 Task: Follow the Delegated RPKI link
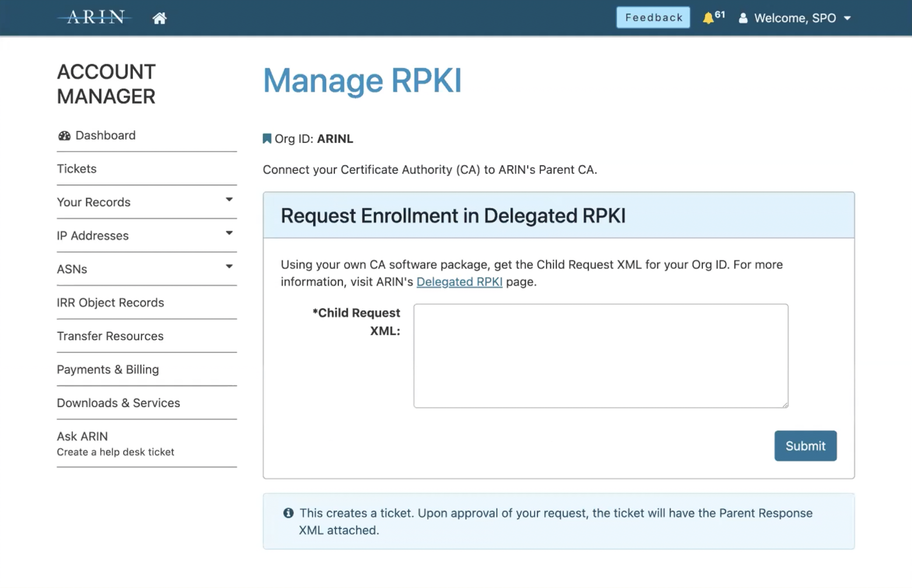[459, 282]
